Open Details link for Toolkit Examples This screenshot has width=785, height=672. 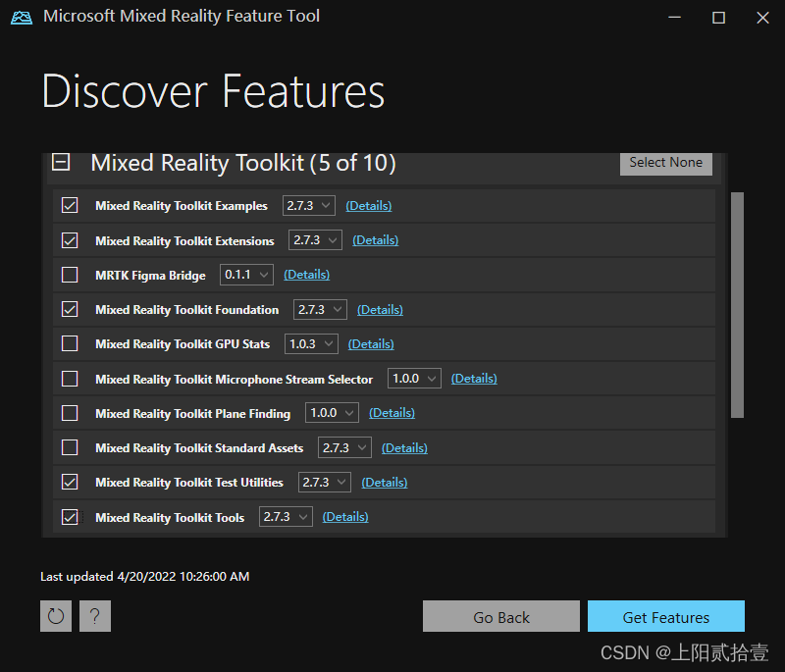point(369,206)
